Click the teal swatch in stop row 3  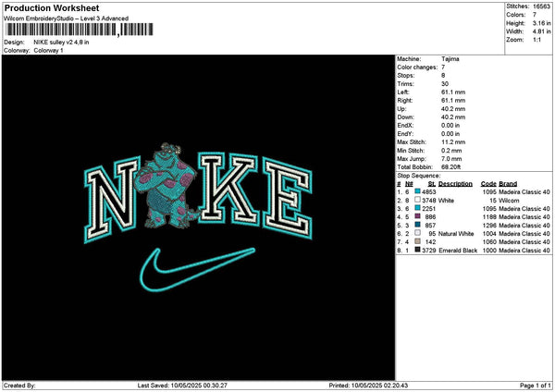click(418, 208)
